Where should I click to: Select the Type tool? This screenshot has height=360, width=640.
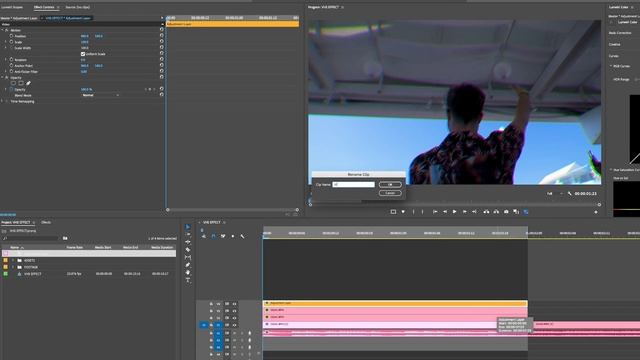188,280
